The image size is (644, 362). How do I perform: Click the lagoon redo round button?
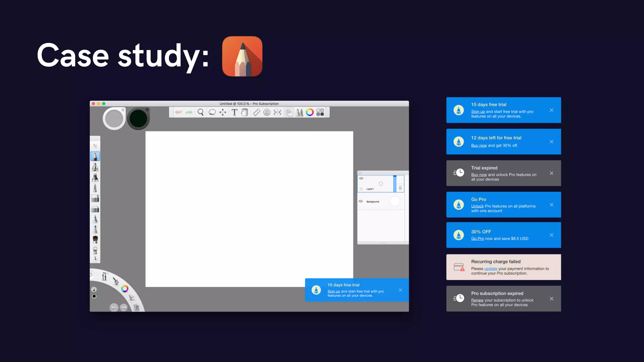point(124,307)
